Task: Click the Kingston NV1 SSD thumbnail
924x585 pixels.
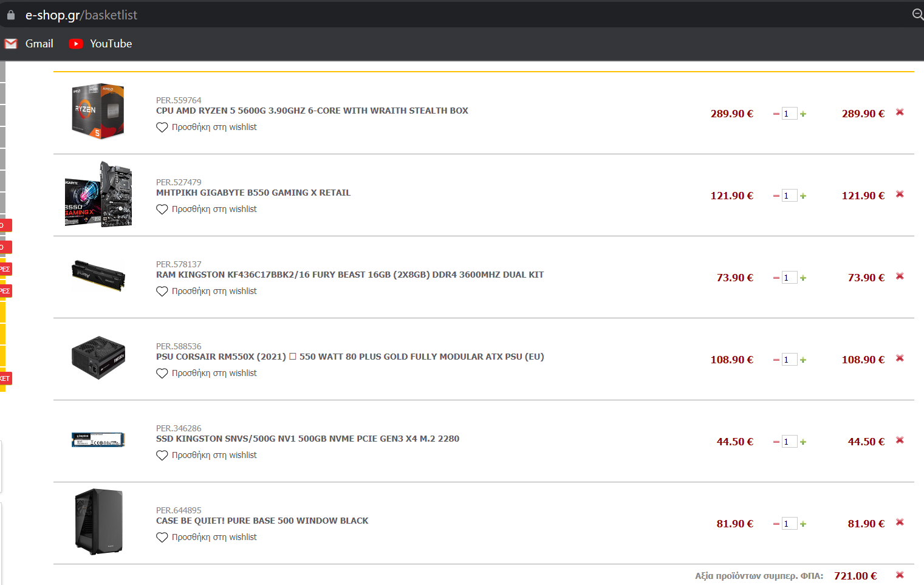Action: click(98, 439)
